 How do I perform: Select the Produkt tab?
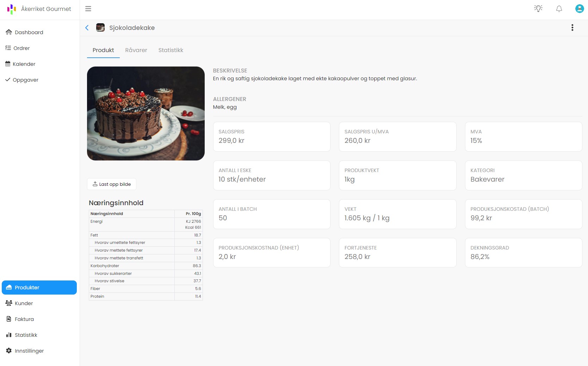click(103, 50)
